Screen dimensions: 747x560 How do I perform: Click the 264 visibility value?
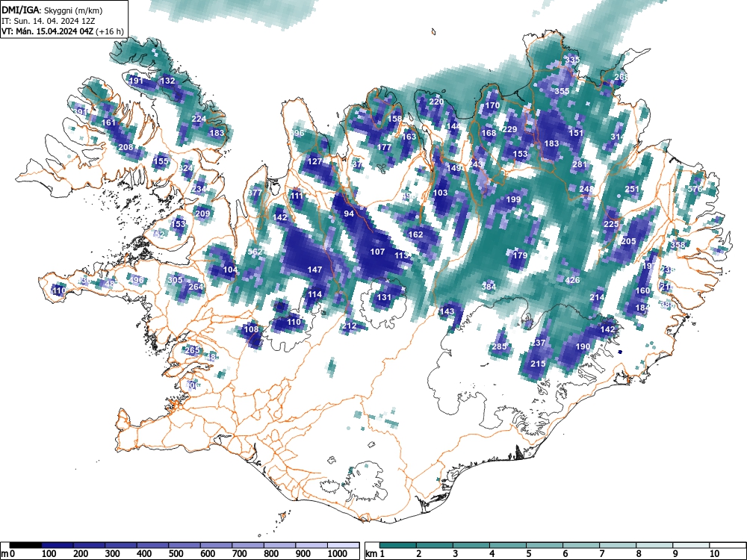point(196,287)
